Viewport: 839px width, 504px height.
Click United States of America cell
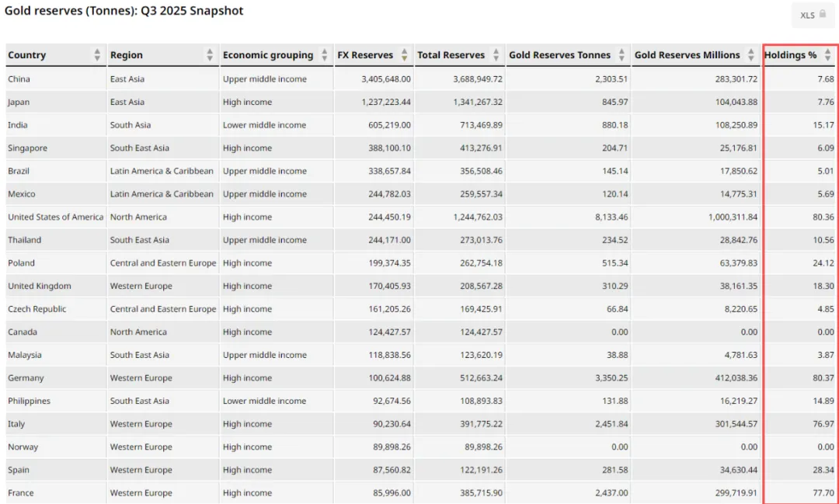56,217
